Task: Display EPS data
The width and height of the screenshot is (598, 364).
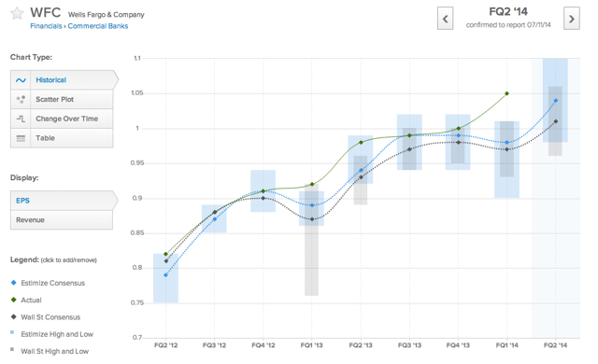Action: click(64, 201)
